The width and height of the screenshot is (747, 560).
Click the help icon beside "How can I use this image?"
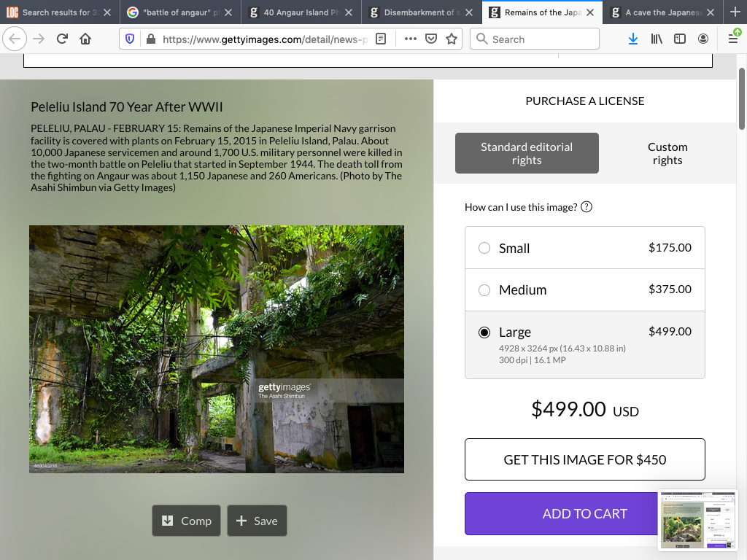[x=587, y=207]
